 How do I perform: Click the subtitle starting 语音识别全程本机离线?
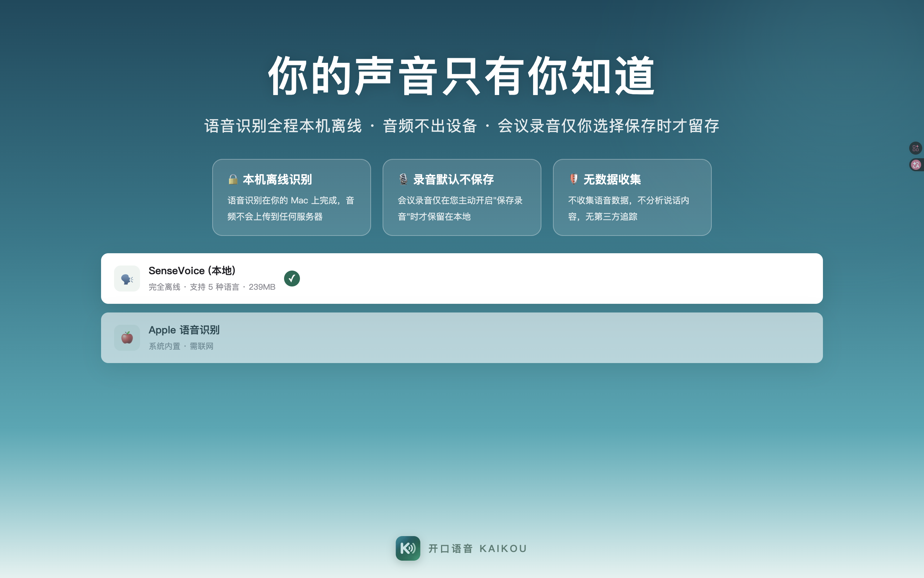point(462,126)
